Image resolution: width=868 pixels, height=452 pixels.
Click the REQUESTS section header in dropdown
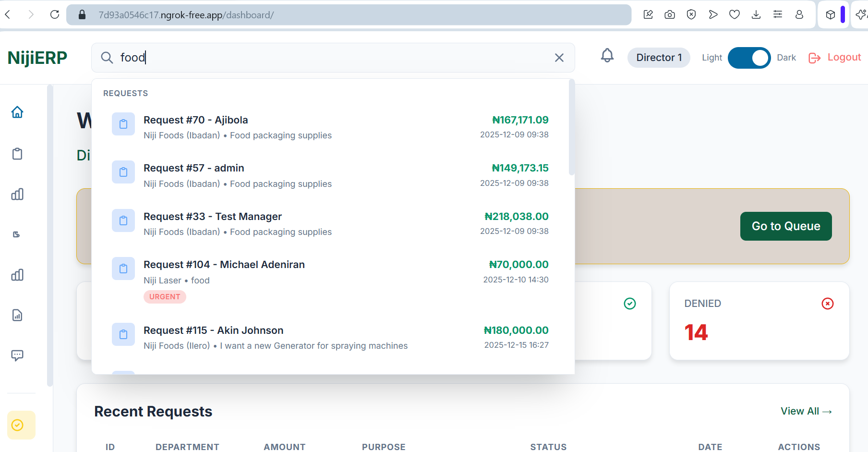pyautogui.click(x=126, y=93)
